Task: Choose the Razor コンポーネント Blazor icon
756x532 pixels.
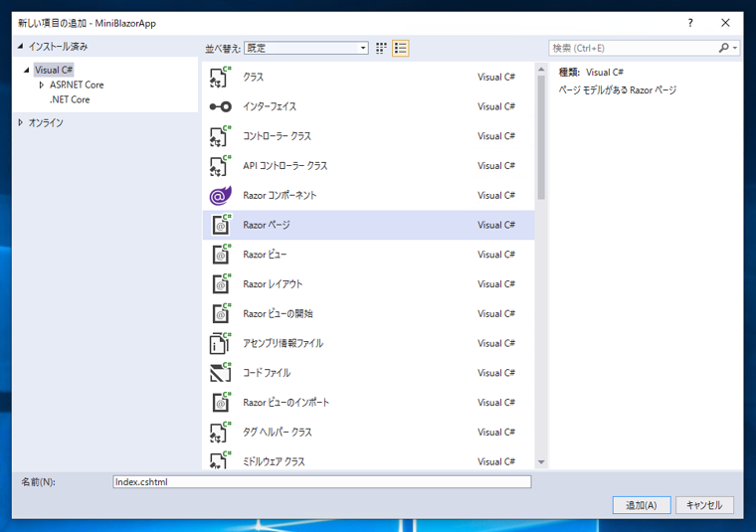Action: [221, 196]
